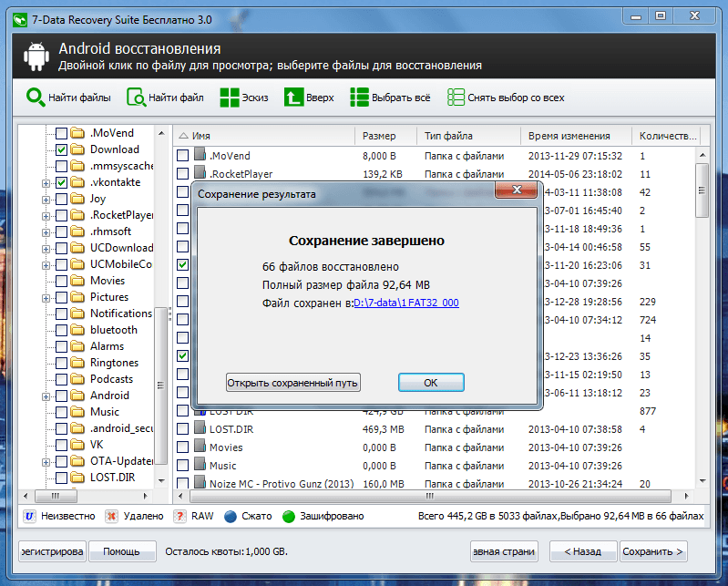Image resolution: width=728 pixels, height=586 pixels.
Task: Check the Joy folder checkbox in tree
Action: 61,200
